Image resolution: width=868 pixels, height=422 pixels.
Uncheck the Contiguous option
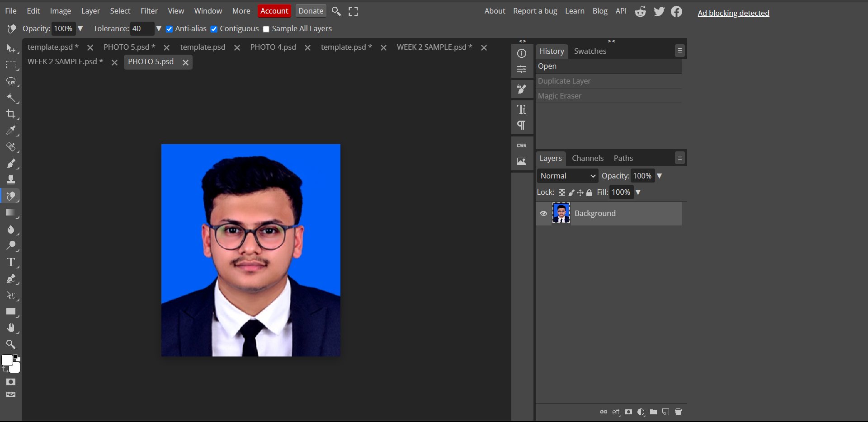click(214, 29)
